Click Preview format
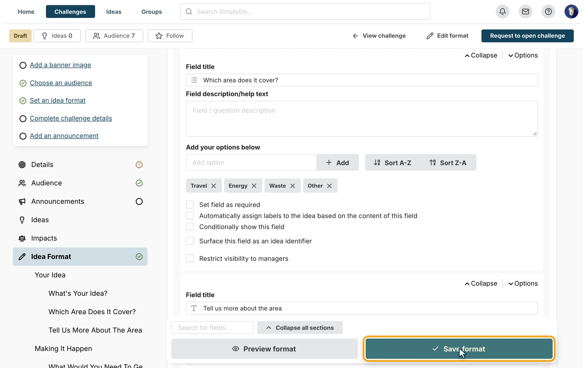 [264, 349]
